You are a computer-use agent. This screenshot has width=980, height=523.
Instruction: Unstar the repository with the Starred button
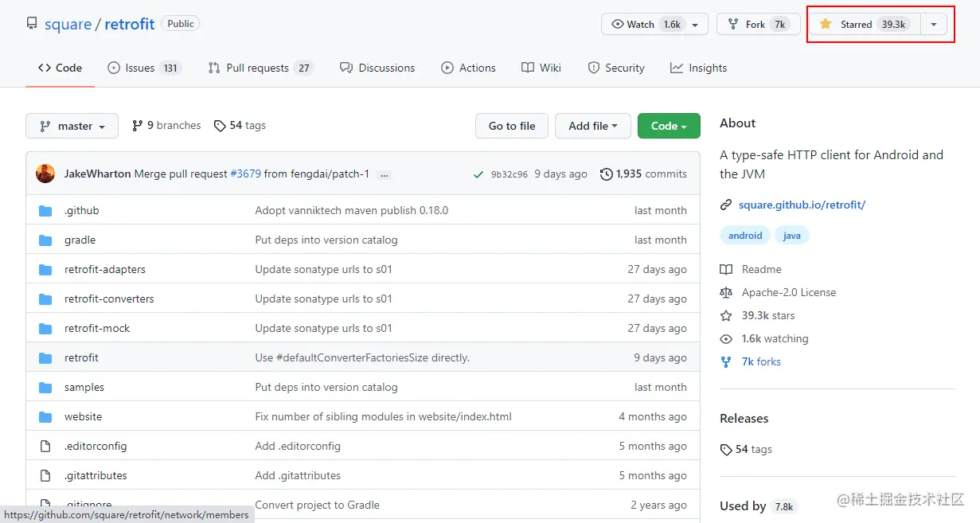point(865,24)
